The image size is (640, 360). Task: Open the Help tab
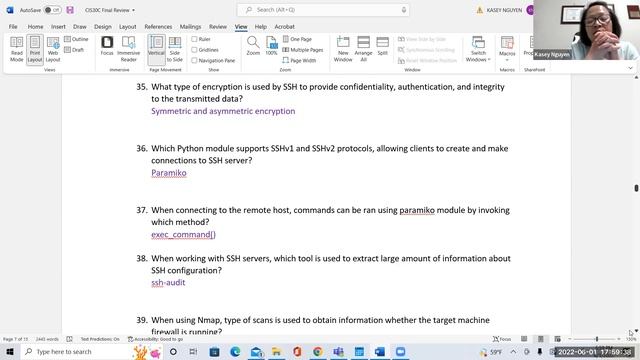pos(260,27)
